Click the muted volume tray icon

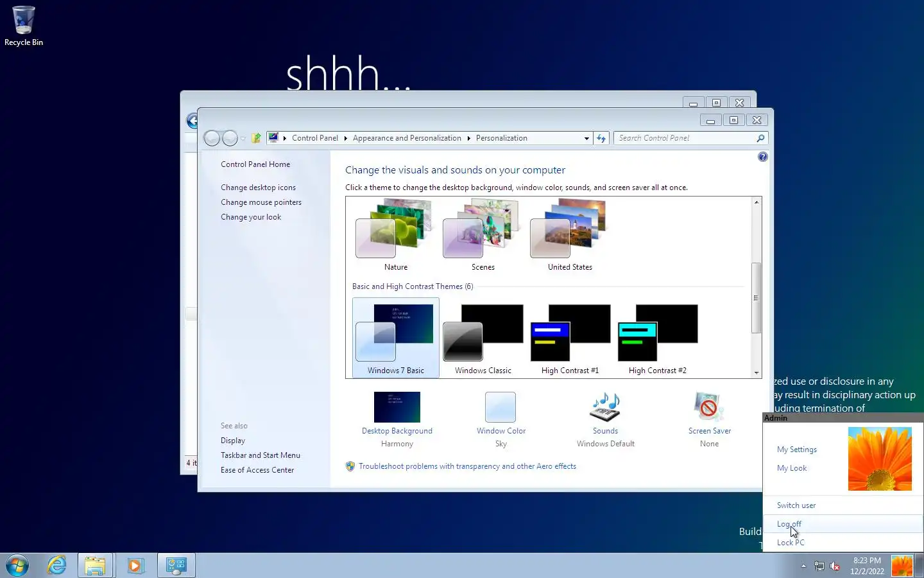click(835, 566)
